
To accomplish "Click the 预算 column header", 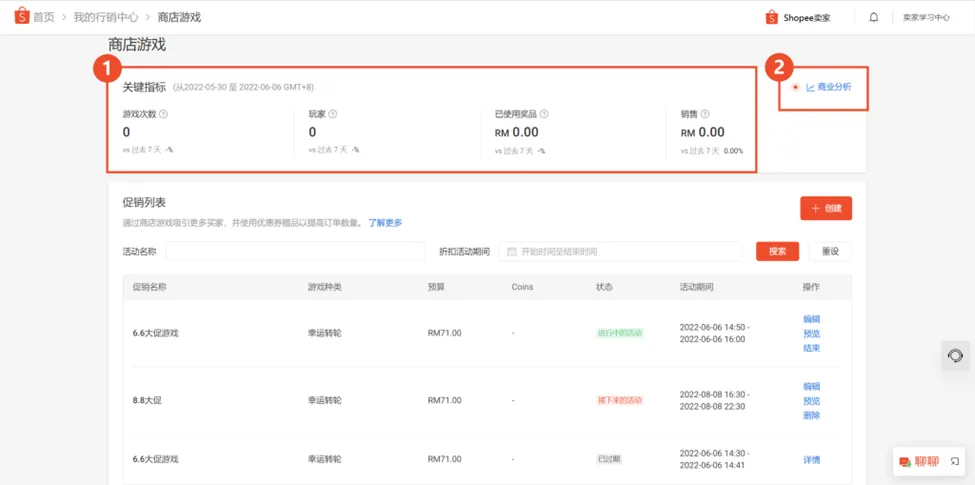I will click(436, 287).
